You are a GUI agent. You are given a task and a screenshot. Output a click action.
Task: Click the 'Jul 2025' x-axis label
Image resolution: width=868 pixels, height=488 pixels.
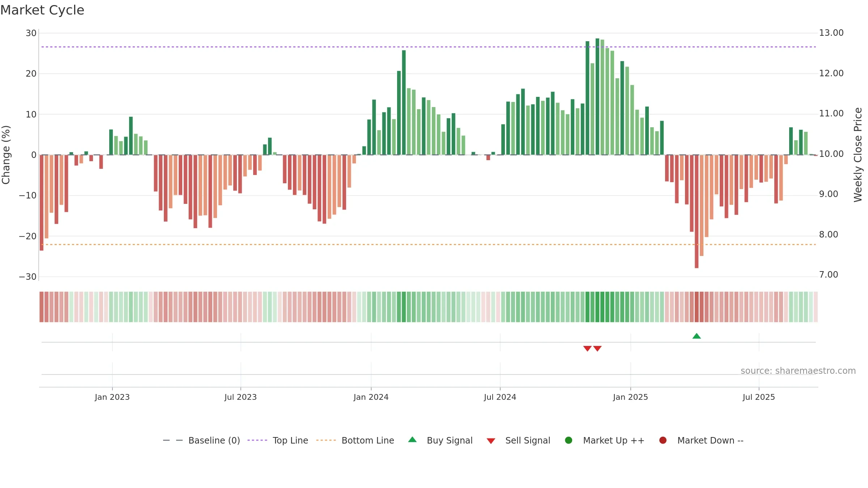click(x=759, y=397)
